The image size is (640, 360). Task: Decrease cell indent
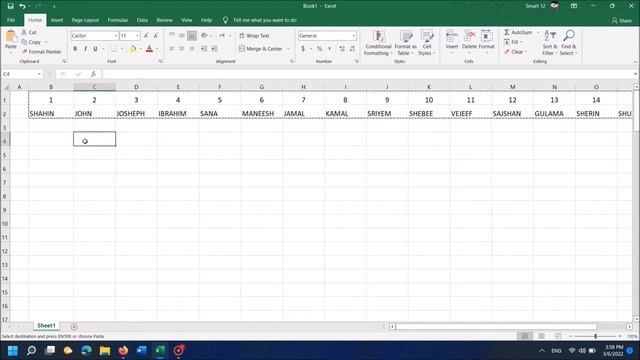[204, 49]
